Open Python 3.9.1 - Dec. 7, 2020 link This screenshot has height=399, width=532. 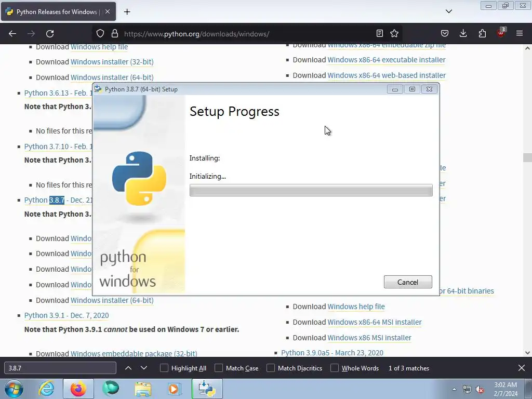(66, 315)
